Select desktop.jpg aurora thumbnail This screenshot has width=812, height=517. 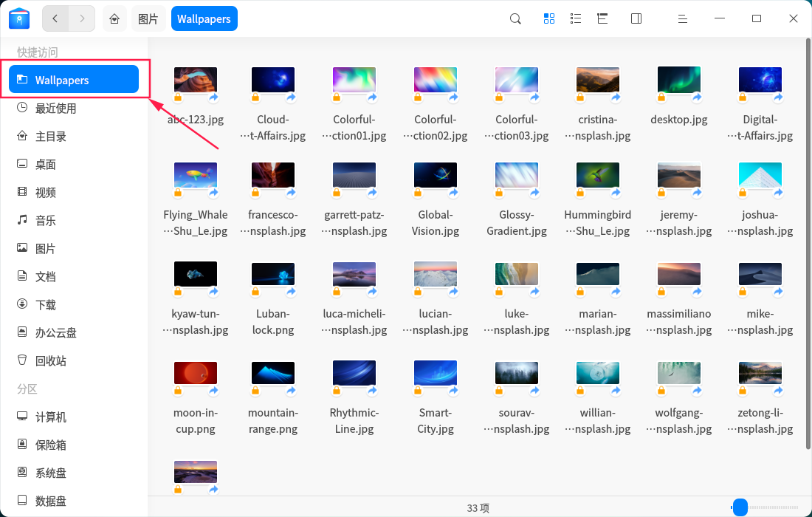tap(679, 79)
